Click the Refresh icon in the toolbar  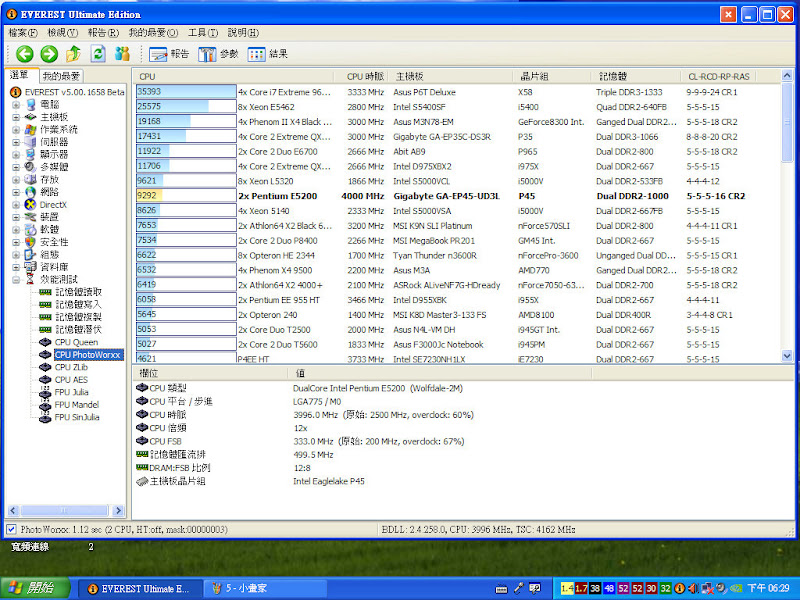tap(98, 54)
